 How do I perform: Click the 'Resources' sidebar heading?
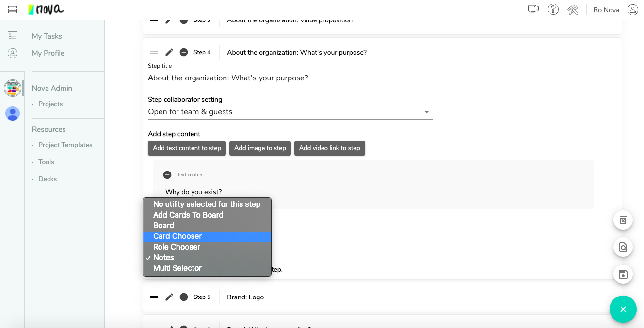point(48,129)
